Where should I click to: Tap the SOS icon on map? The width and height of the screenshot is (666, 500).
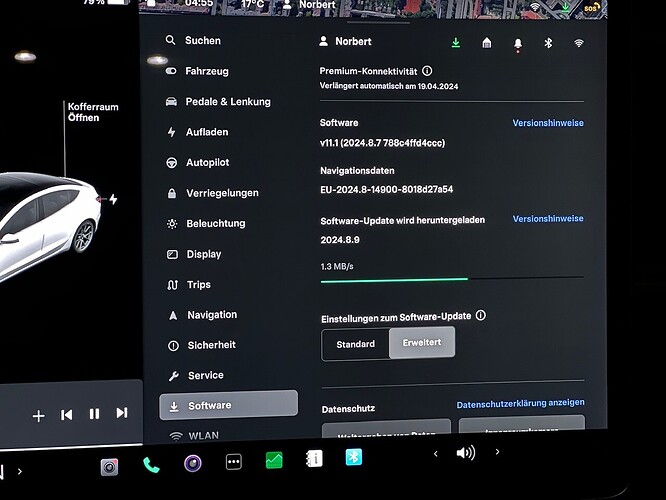[591, 7]
